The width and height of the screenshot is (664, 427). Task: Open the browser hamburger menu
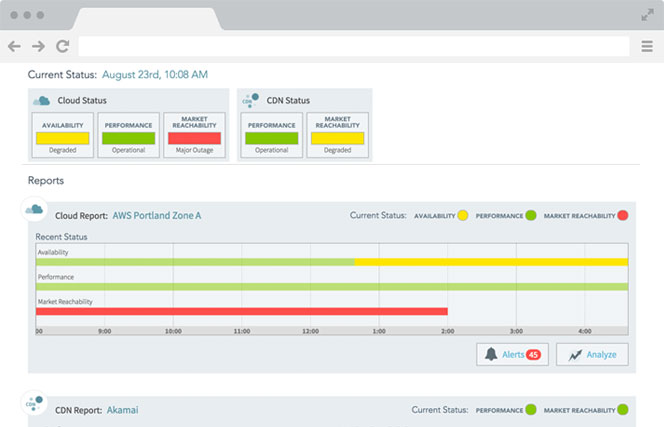click(647, 46)
